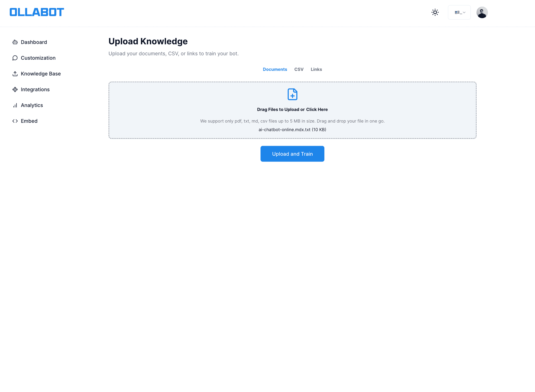Click the Customization chat icon
Viewport: 535px width, 392px height.
click(x=14, y=58)
